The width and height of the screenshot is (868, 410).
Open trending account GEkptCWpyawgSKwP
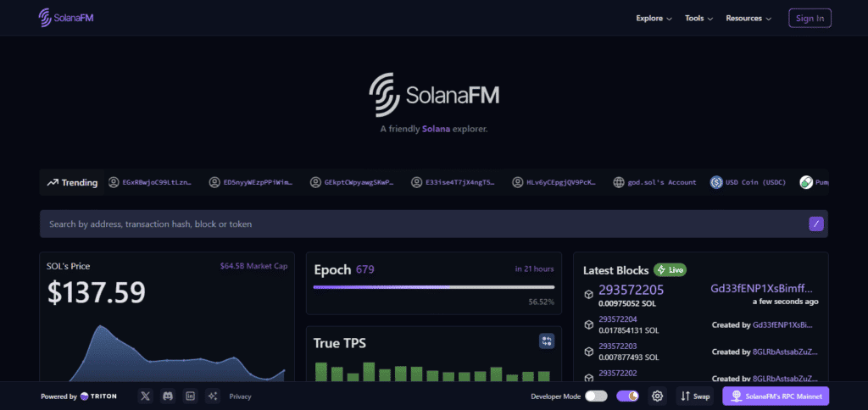[352, 182]
